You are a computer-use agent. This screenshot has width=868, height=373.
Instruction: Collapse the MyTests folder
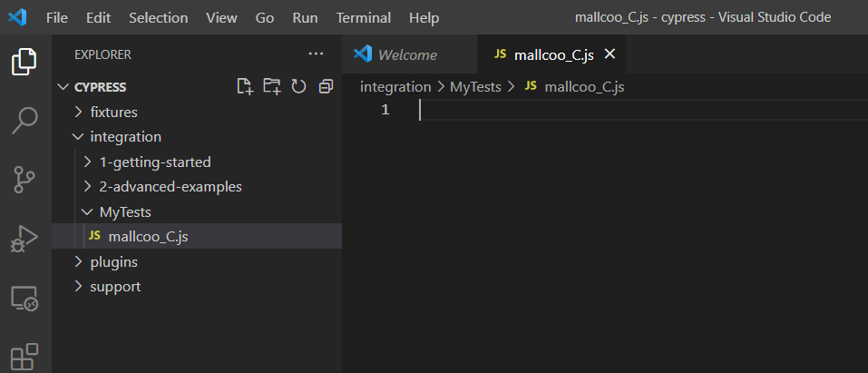coord(124,211)
